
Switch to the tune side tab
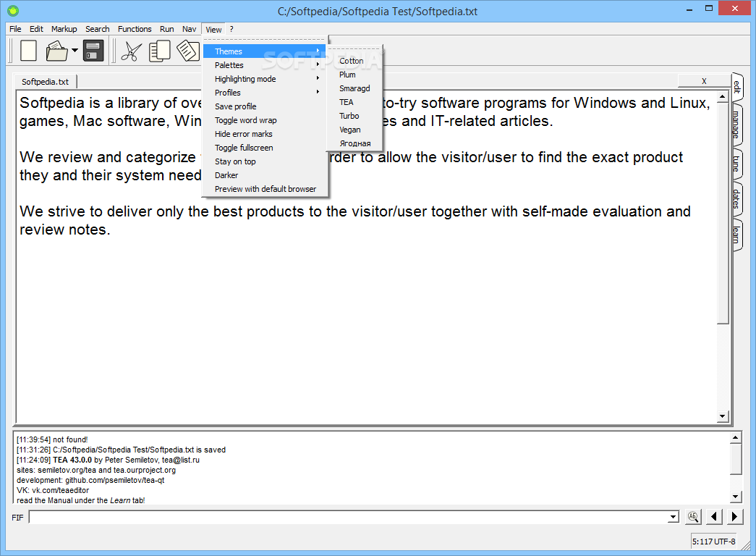click(736, 164)
